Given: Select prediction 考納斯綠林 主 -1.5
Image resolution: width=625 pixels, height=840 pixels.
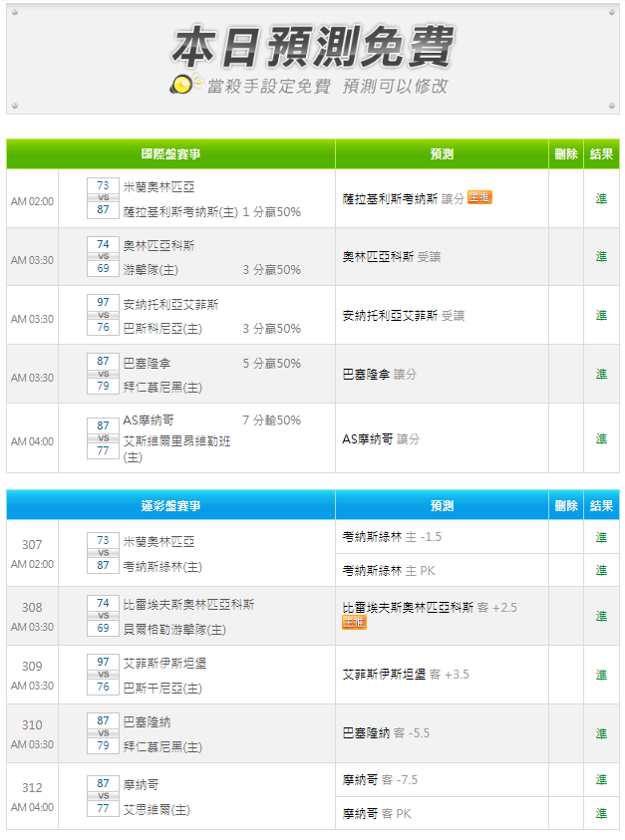Looking at the screenshot, I should pyautogui.click(x=392, y=537).
